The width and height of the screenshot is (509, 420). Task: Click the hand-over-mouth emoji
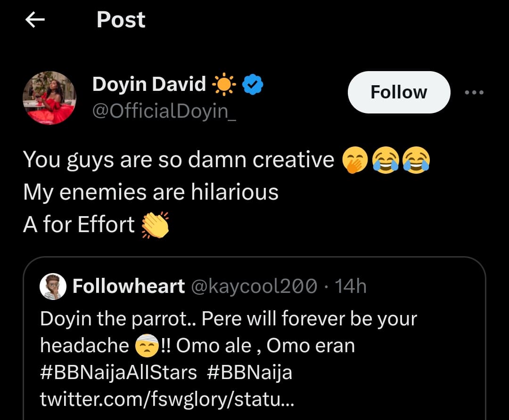click(x=353, y=161)
